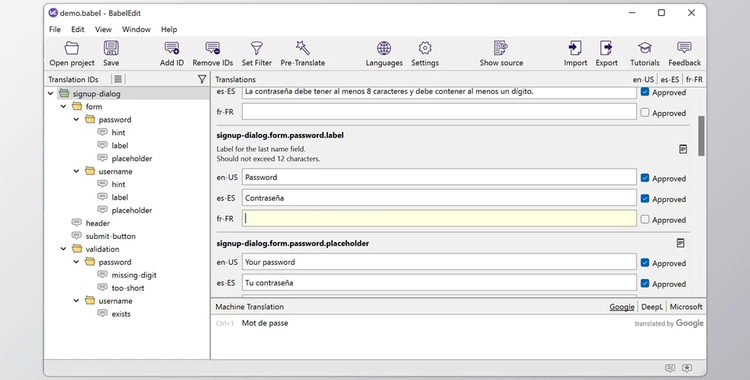Screen dimensions: 750x380
Task: Uncheck Approved for en-US Your password
Action: pos(645,263)
